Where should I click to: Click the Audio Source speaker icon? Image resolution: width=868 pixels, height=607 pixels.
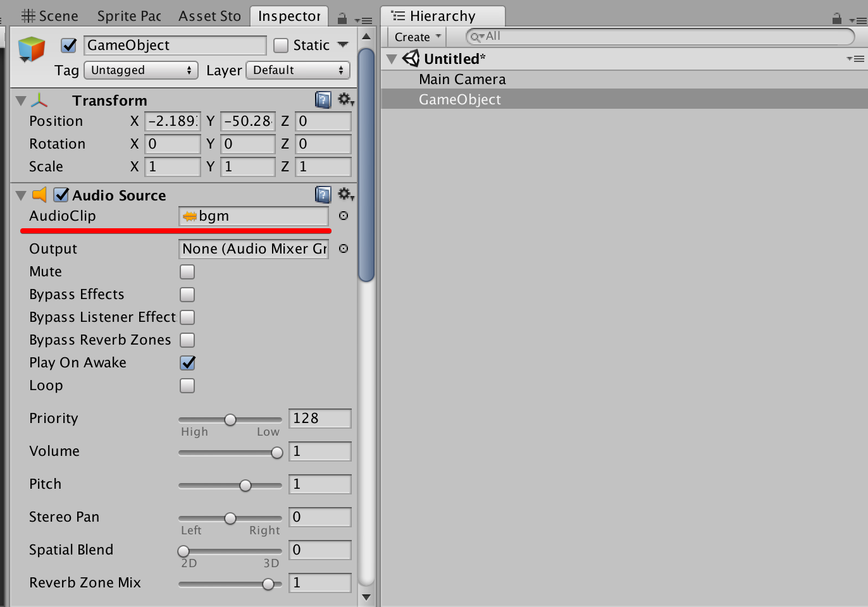(x=39, y=194)
